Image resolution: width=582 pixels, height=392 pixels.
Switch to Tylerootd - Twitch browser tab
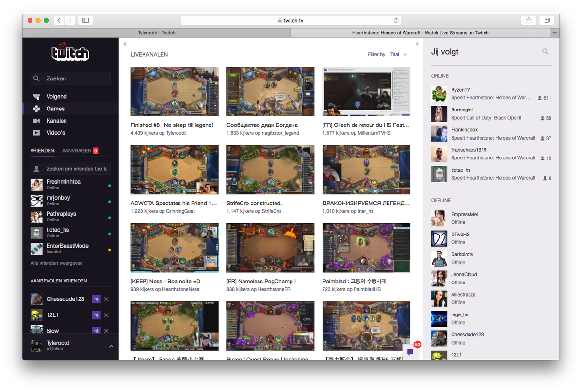click(x=156, y=33)
